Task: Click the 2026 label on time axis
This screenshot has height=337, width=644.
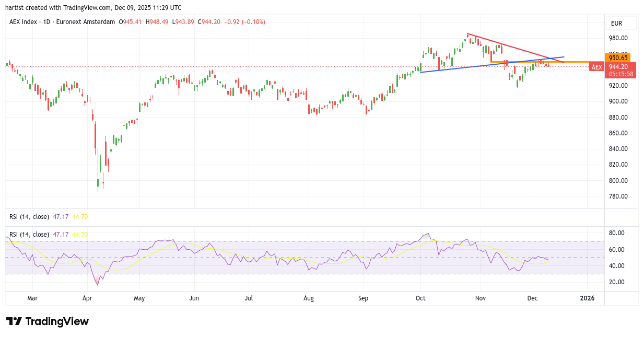Action: (x=588, y=298)
